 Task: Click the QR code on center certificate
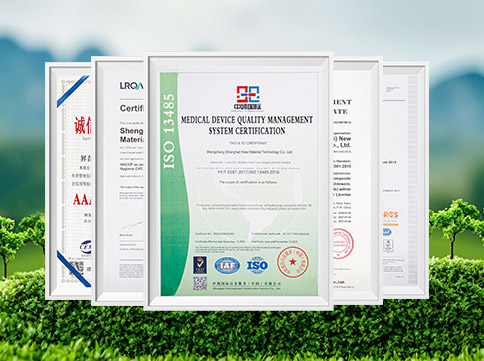(x=200, y=283)
